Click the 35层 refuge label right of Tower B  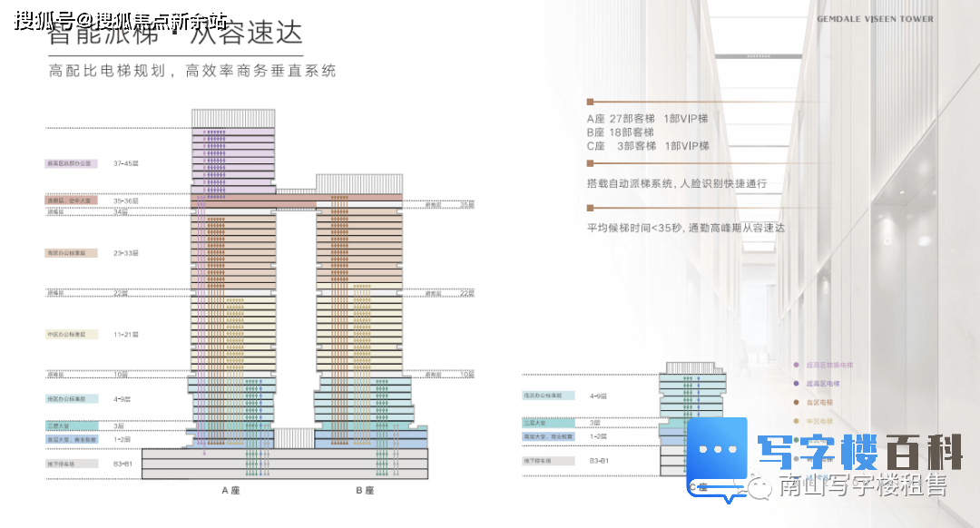(467, 205)
